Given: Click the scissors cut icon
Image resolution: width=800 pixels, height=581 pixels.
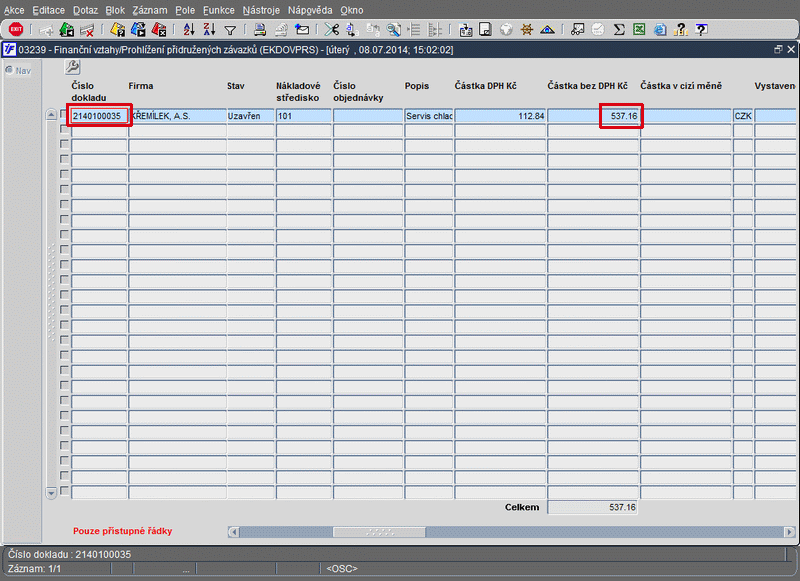Looking at the screenshot, I should [x=332, y=30].
